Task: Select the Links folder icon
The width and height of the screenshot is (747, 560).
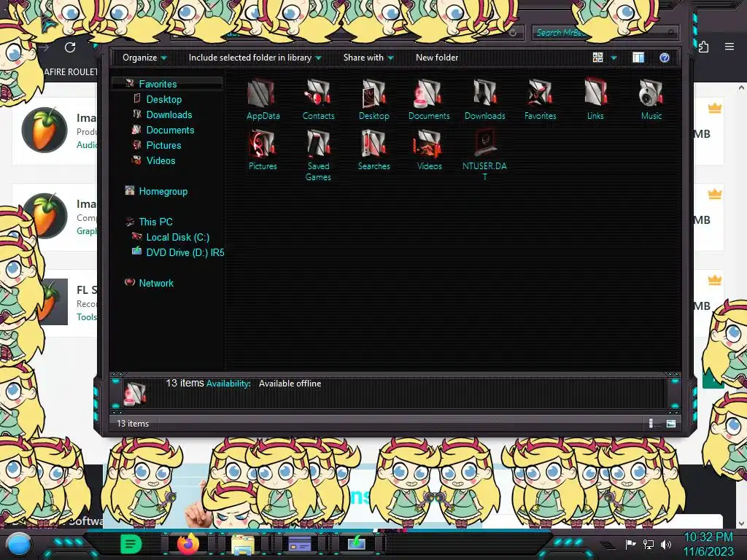Action: click(595, 99)
